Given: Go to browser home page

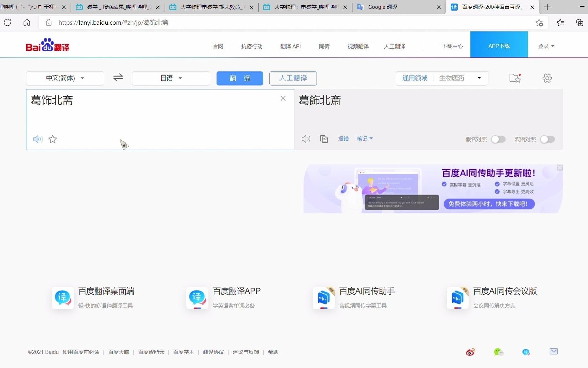Looking at the screenshot, I should [27, 23].
